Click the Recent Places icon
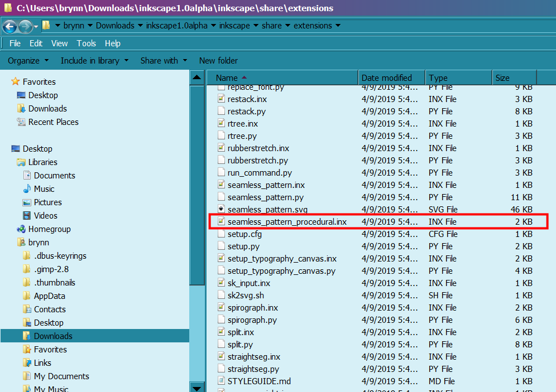The width and height of the screenshot is (556, 392). click(21, 122)
